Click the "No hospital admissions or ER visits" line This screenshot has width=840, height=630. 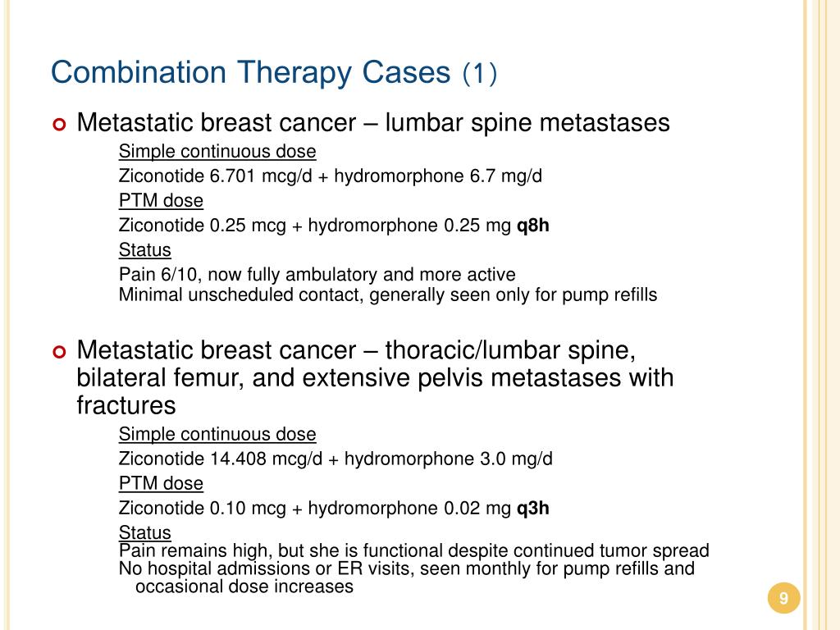407,569
